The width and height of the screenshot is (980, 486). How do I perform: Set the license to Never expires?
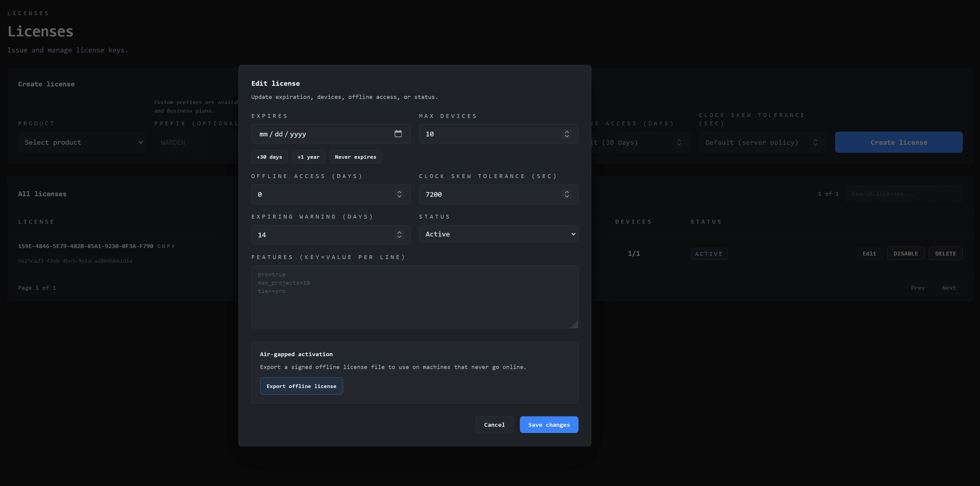tap(355, 156)
